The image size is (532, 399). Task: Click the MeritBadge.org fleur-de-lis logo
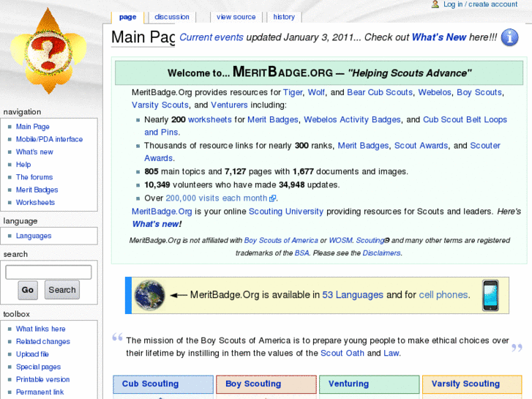[48, 51]
